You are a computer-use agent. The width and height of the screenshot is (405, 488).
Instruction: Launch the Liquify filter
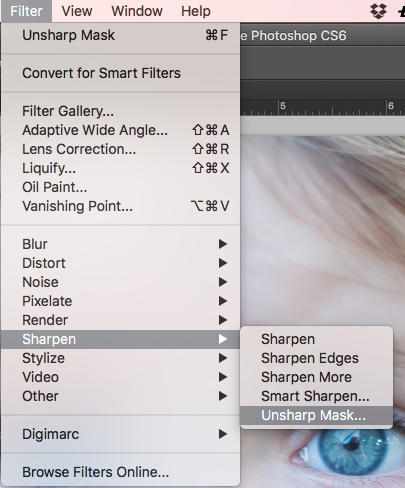click(120, 168)
